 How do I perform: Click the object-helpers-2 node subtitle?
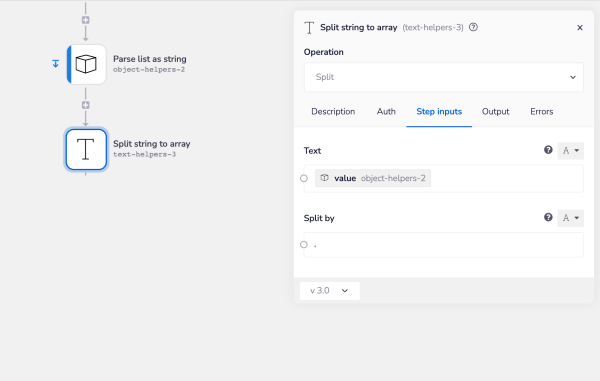point(149,70)
